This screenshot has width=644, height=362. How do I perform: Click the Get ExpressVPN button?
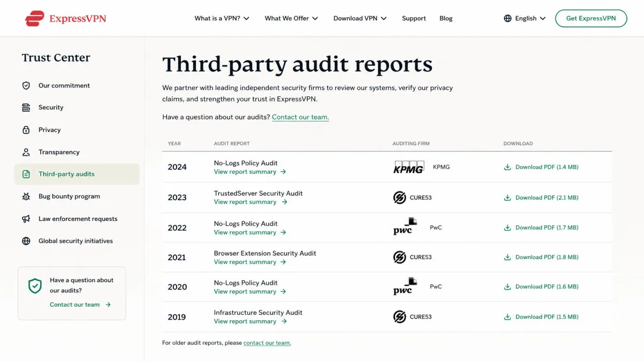[x=591, y=18]
